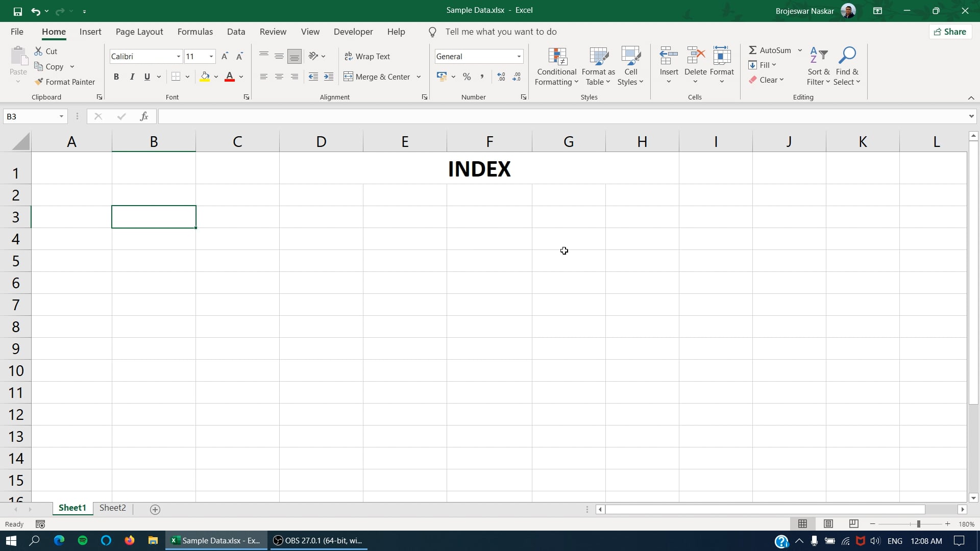Open Cell Styles gallery
980x551 pixels.
coord(631,66)
